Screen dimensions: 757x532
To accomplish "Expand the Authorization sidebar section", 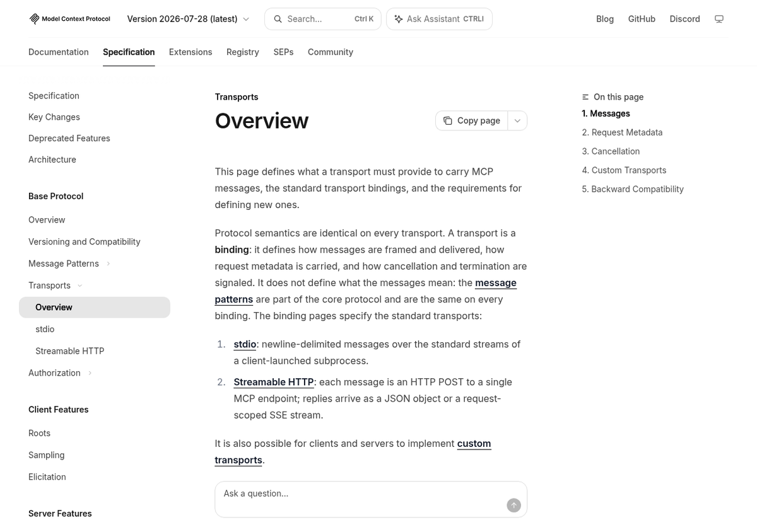I will 90,373.
